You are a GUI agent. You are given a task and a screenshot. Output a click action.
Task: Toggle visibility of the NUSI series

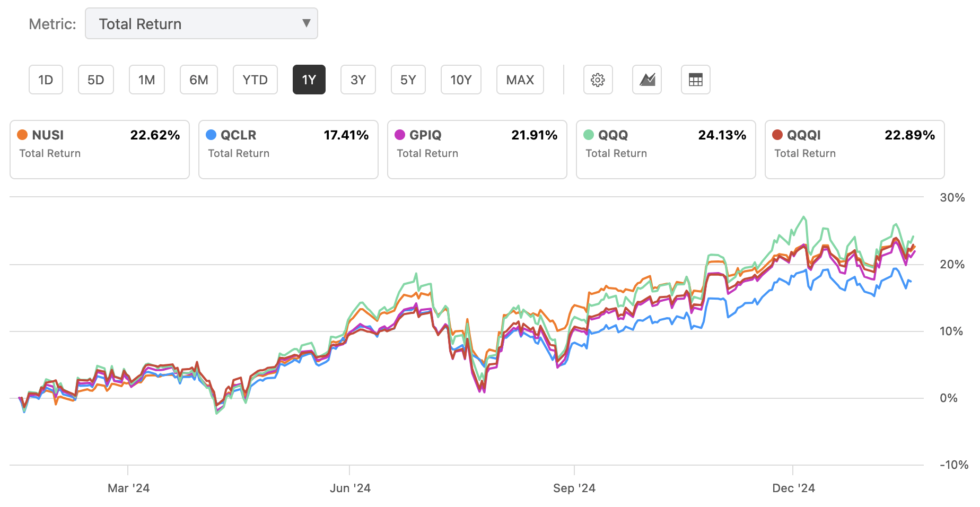click(99, 148)
